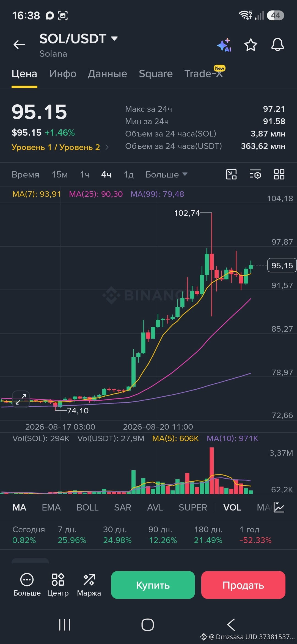Open indicator chart settings icon

(x=279, y=507)
